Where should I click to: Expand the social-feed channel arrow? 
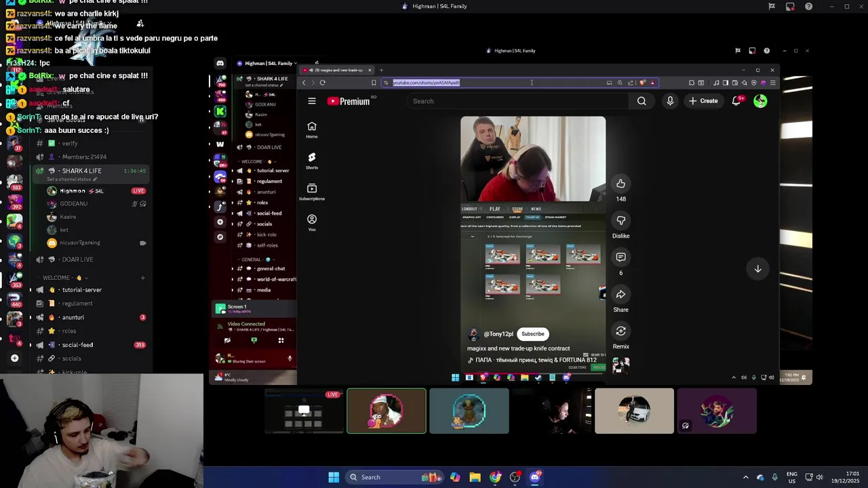click(x=30, y=345)
